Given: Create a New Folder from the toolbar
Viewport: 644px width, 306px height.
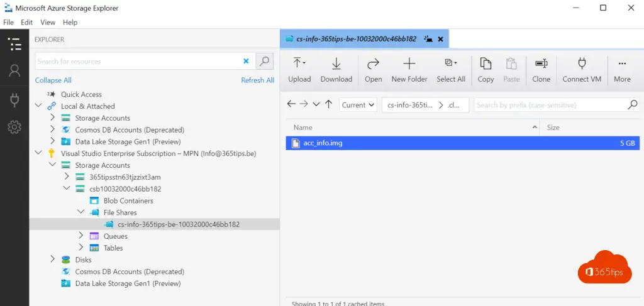Looking at the screenshot, I should click(x=409, y=70).
